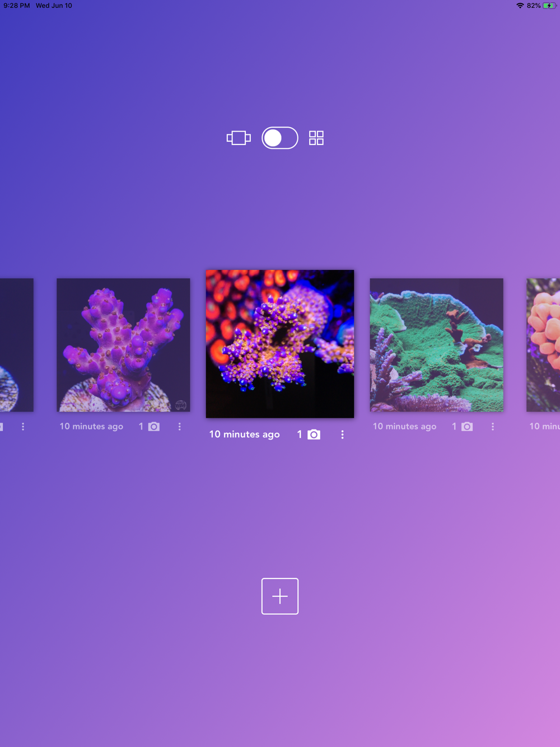
Task: Expand options menu under purple branching coral
Action: click(x=180, y=427)
